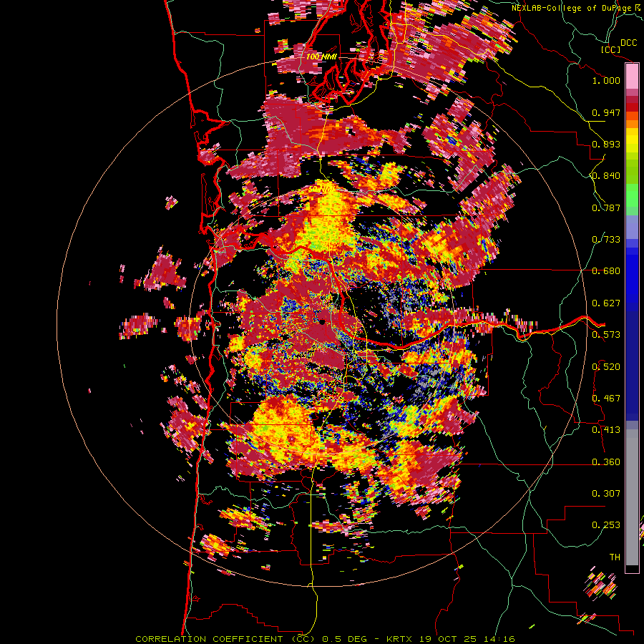Select the 0.893 scale value
Image resolution: width=644 pixels, height=644 pixels.
coord(606,144)
